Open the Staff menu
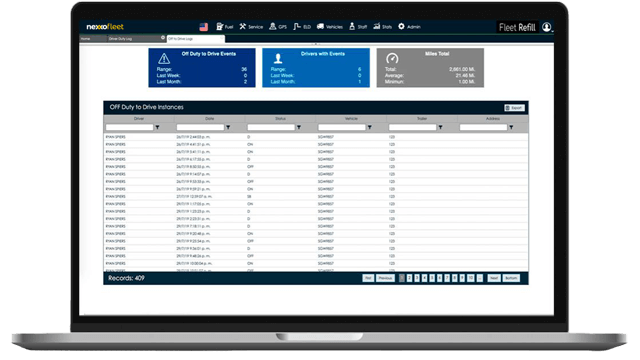Screen dimensions: 640x360 358,27
